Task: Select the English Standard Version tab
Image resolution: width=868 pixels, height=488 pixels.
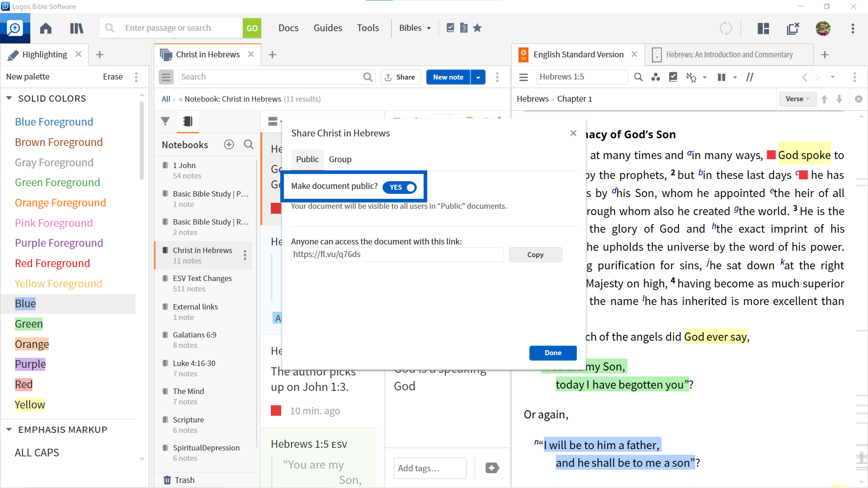Action: 578,55
